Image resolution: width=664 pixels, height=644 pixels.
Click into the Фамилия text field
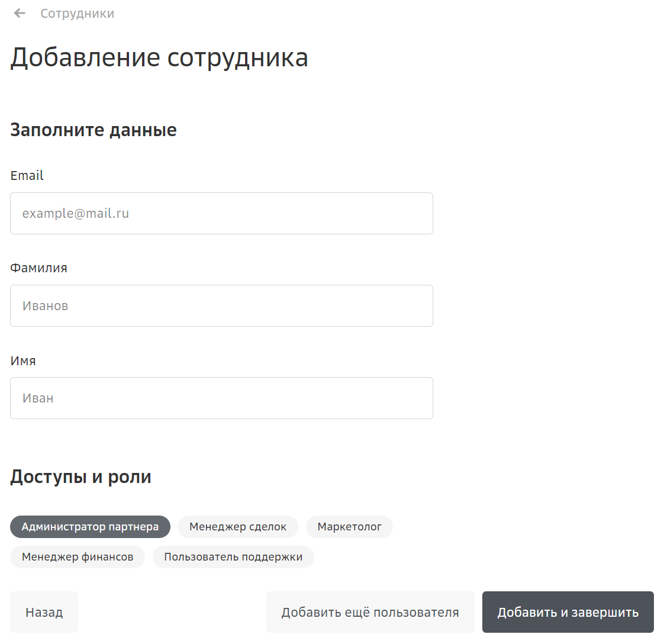click(221, 306)
